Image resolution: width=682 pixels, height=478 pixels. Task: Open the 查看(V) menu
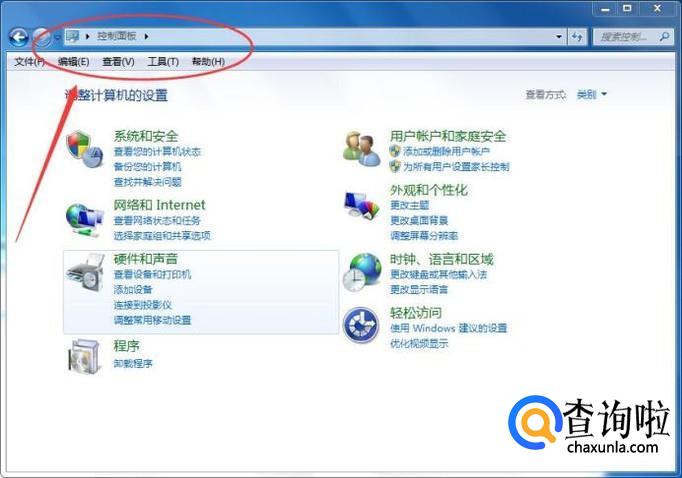[118, 62]
